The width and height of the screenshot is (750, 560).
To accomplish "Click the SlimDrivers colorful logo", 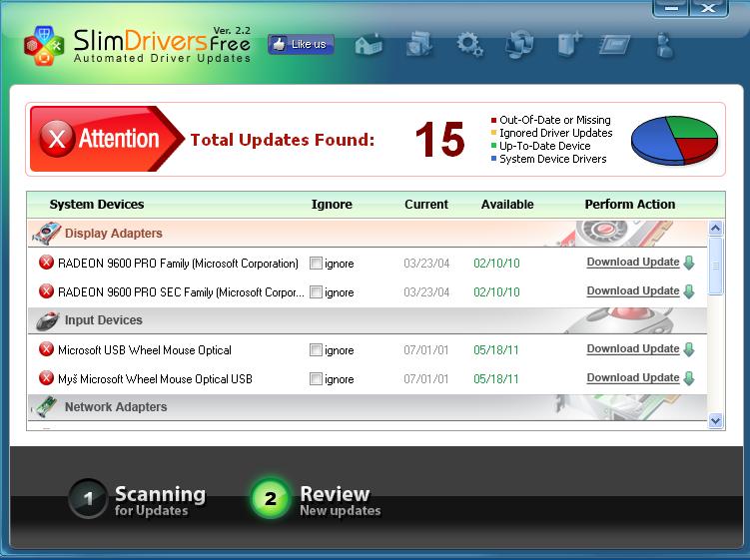I will click(44, 46).
